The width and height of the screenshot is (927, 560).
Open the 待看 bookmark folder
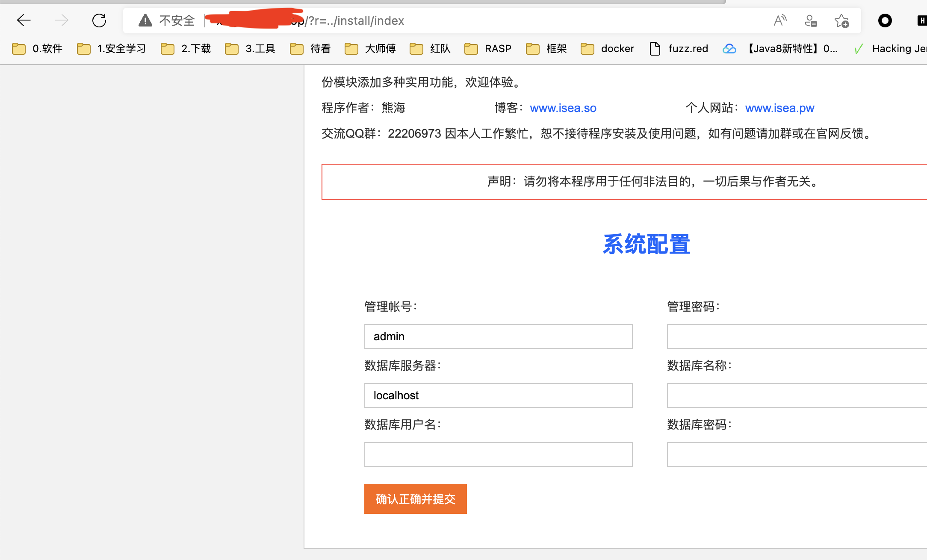coord(310,49)
